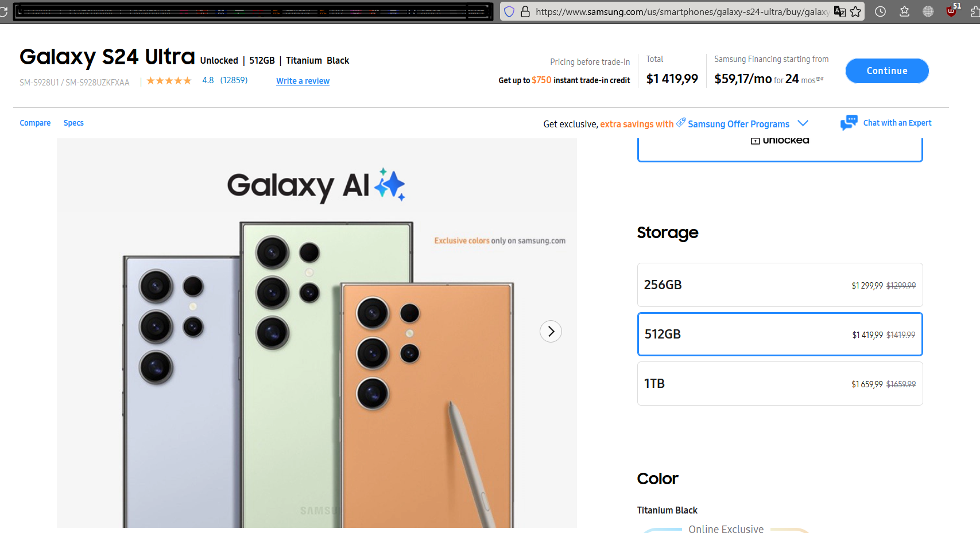Show next product image with arrow
This screenshot has width=980, height=533.
(x=551, y=331)
